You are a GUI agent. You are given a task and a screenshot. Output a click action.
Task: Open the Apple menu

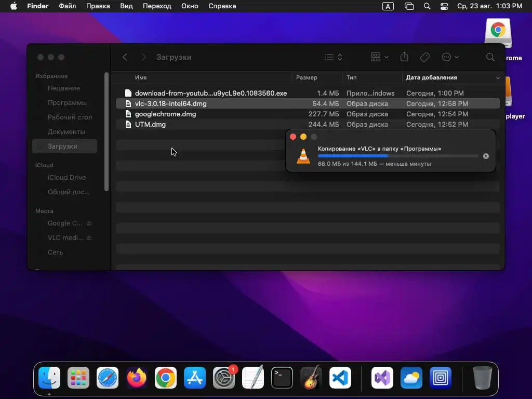coord(14,6)
